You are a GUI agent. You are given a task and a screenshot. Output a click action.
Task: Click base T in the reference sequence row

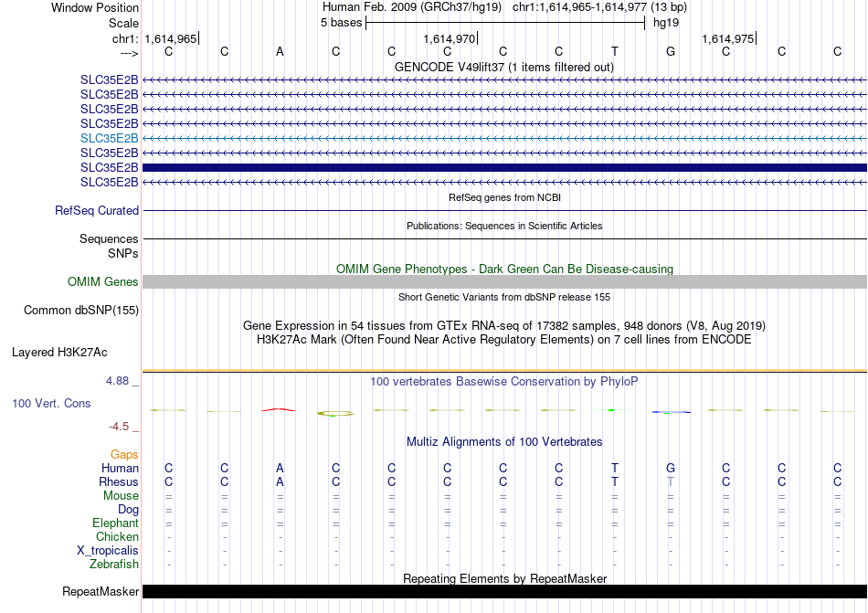click(615, 51)
